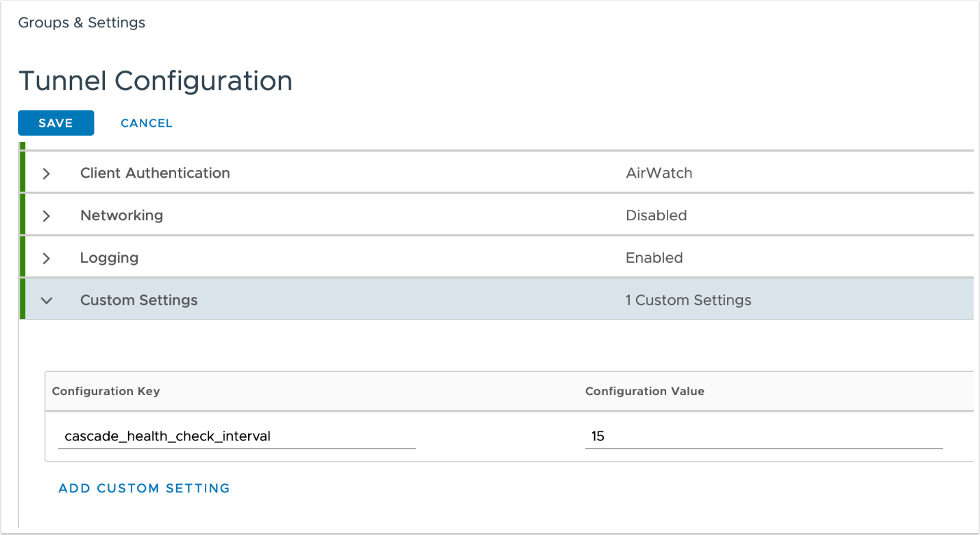Screen dimensions: 980x535
Task: Expand the Client Authentication section chevron
Action: tap(46, 173)
